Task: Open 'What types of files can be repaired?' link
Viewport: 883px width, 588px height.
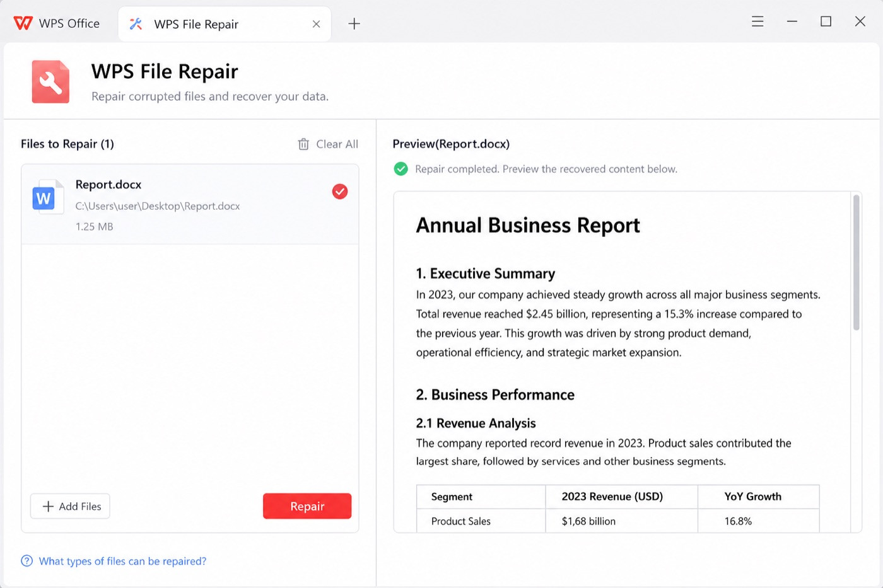Action: click(122, 561)
